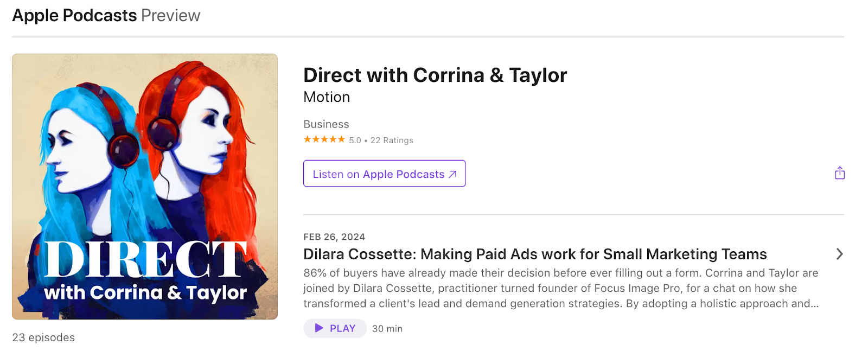Click the Motion publisher name
This screenshot has width=868, height=351.
[327, 97]
